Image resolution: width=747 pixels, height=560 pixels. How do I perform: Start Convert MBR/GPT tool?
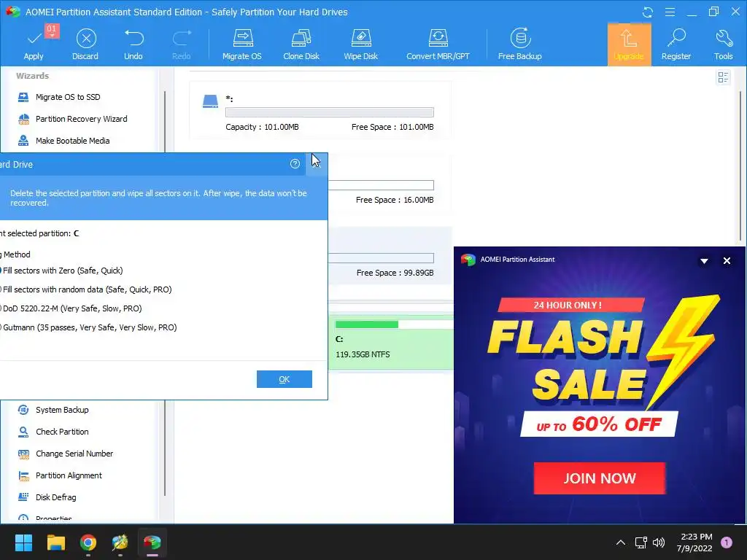click(x=438, y=44)
